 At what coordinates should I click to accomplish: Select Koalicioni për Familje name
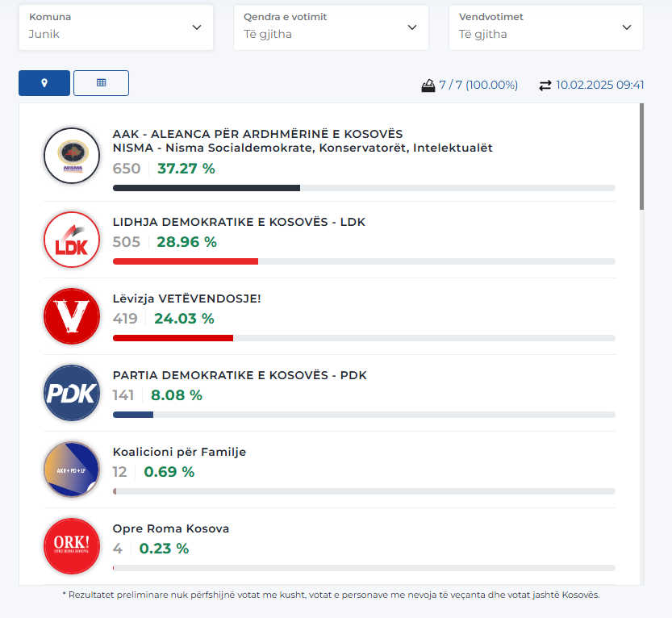179,452
